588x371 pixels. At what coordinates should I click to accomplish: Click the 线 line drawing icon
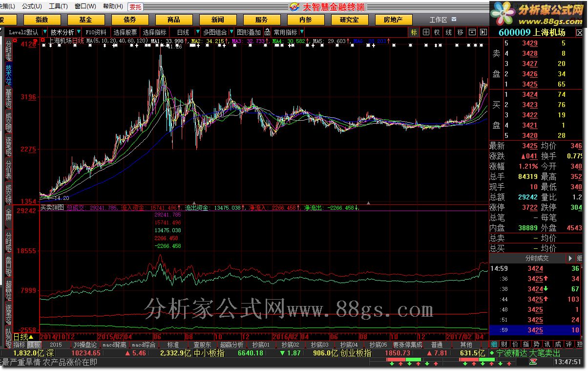pyautogui.click(x=448, y=32)
